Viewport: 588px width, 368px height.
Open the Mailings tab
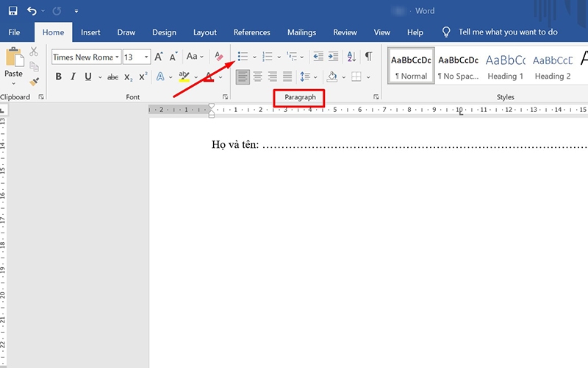[301, 32]
